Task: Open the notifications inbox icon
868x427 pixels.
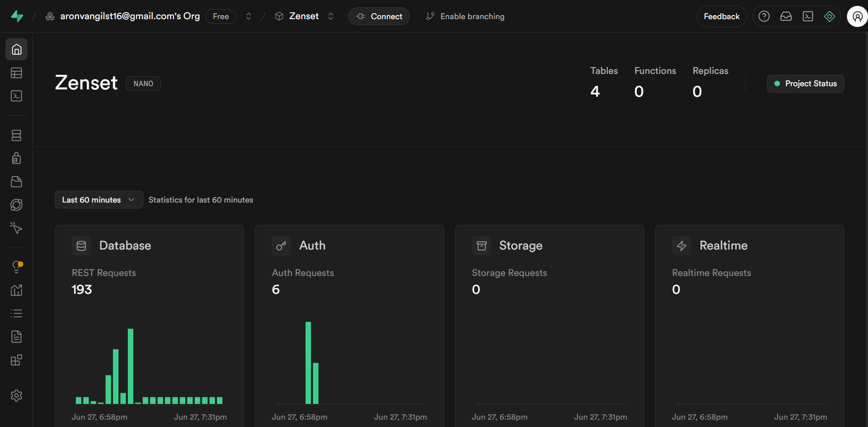Action: (786, 16)
